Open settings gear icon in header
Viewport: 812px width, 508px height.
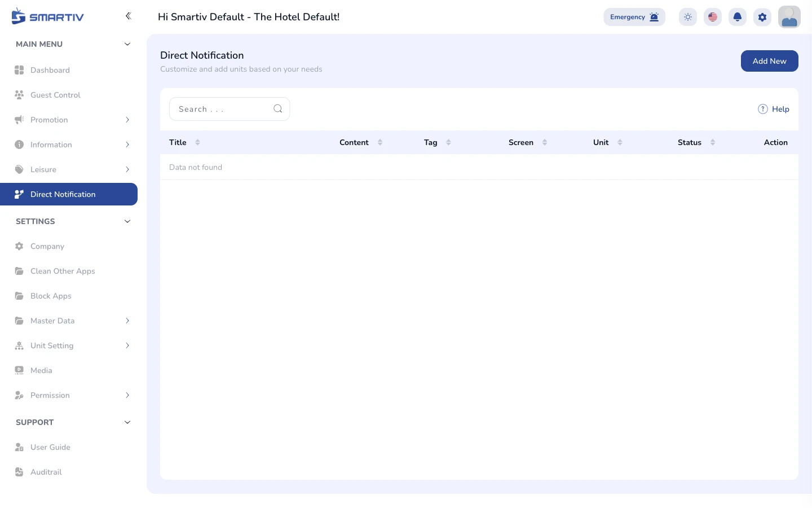tap(762, 17)
